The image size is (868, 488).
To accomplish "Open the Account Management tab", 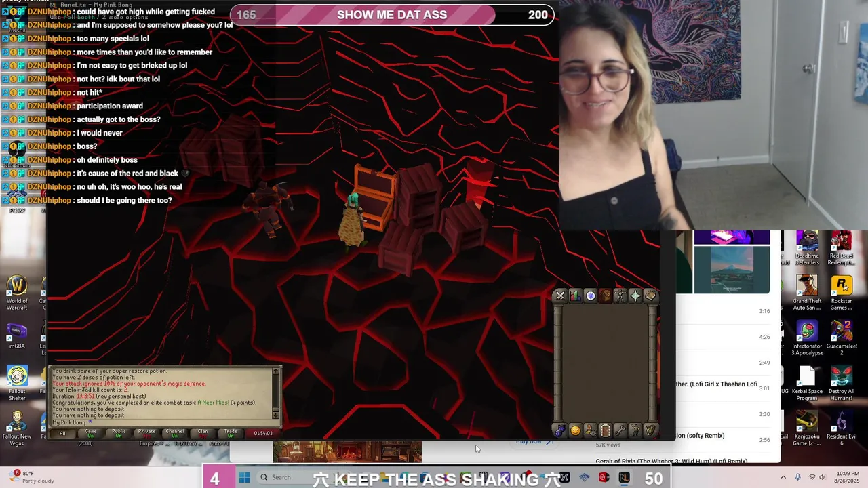I will click(590, 430).
